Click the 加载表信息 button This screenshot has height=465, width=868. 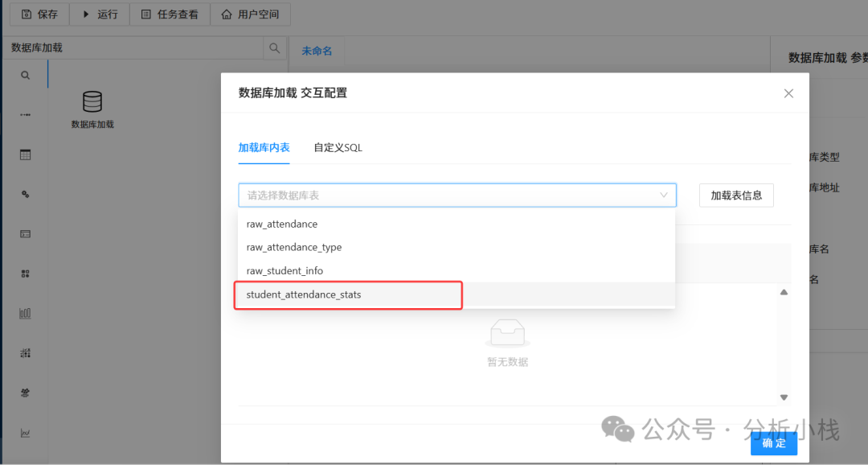tap(736, 195)
